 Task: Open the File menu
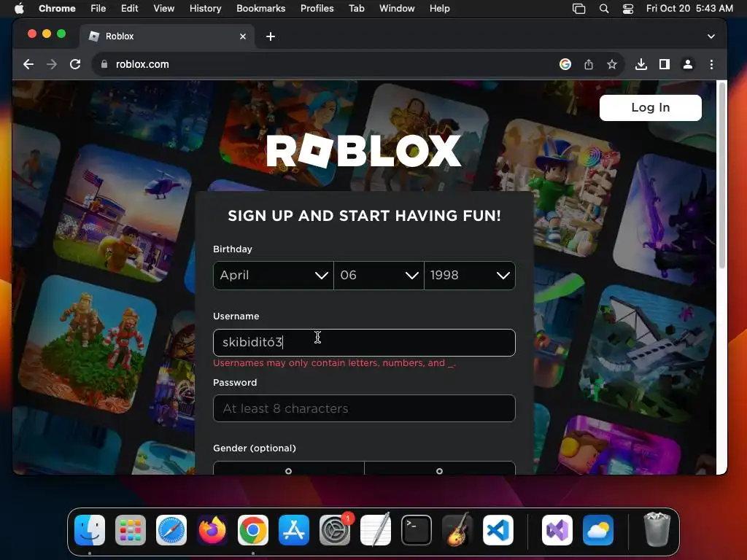tap(98, 8)
